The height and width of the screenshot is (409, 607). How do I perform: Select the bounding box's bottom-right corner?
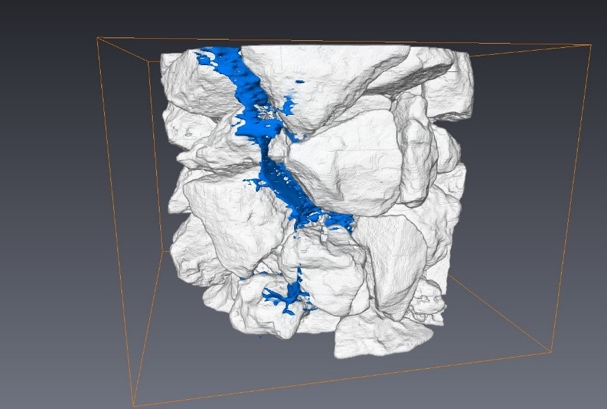pyautogui.click(x=551, y=351)
